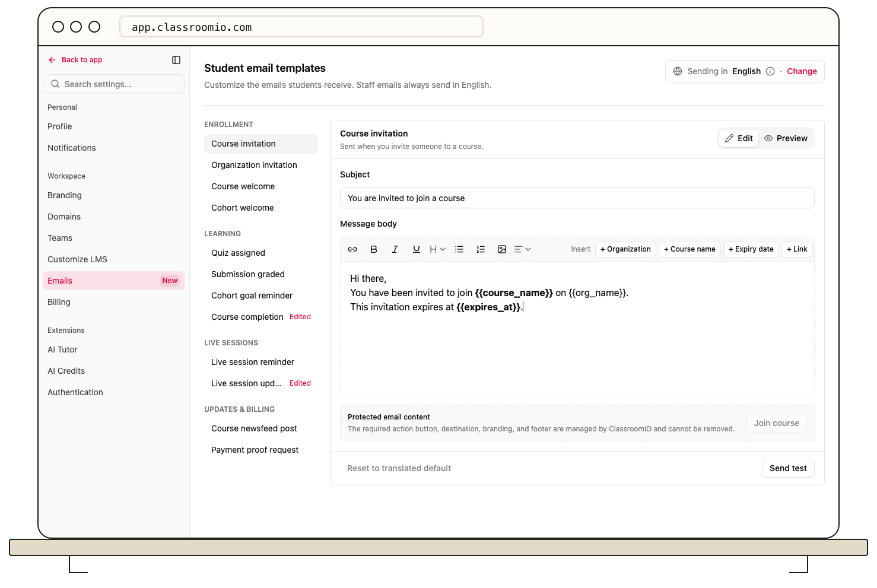The width and height of the screenshot is (877, 588).
Task: Switch to Preview mode
Action: pyautogui.click(x=786, y=138)
